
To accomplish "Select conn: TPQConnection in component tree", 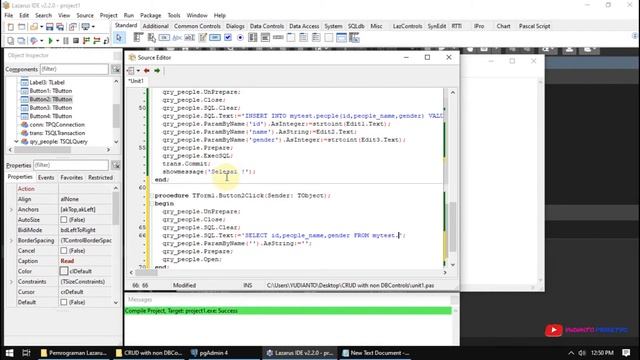I will [x=57, y=125].
